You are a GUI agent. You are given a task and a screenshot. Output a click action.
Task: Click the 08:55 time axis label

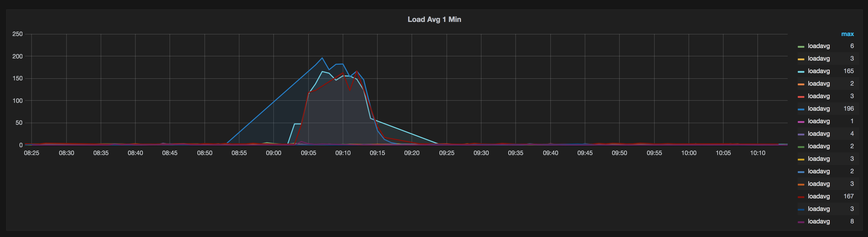(239, 153)
